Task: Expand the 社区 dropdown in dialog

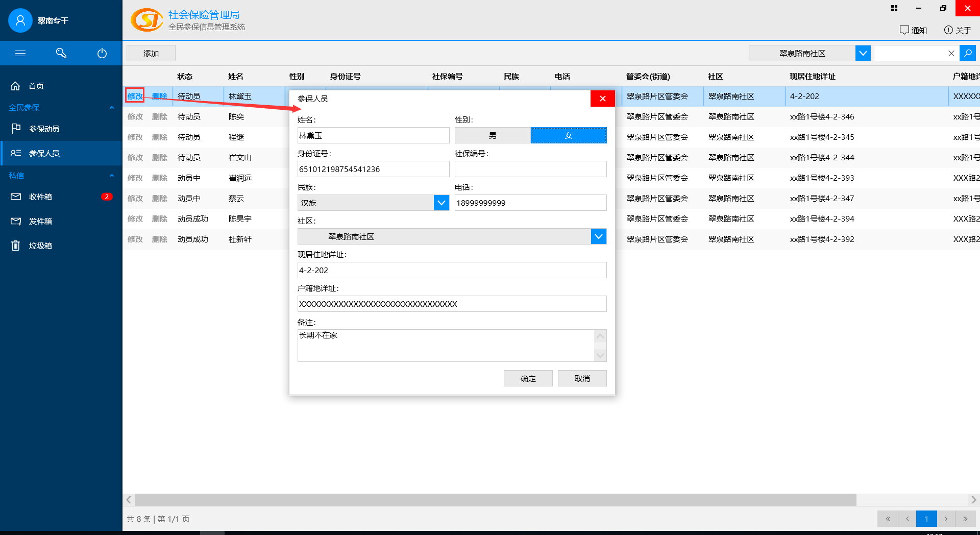Action: click(x=599, y=236)
